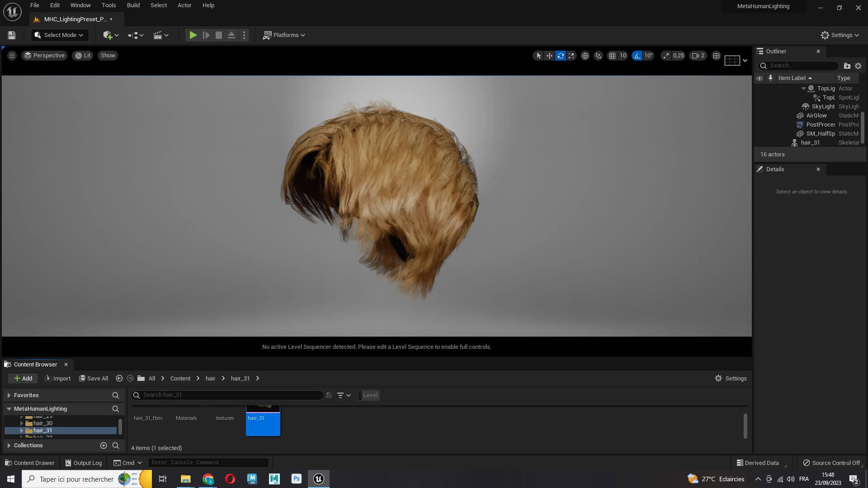Open the Output Log tab
Viewport: 868px width, 488px height.
click(83, 463)
